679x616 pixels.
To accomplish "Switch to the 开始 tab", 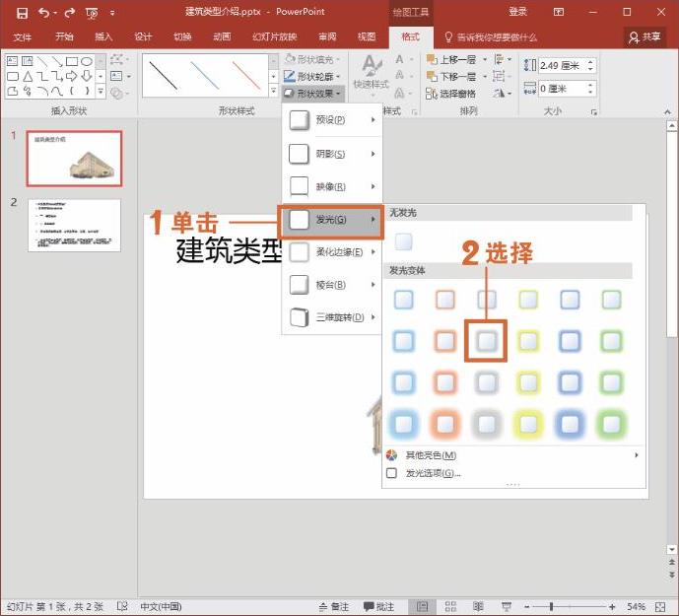I will pyautogui.click(x=64, y=36).
